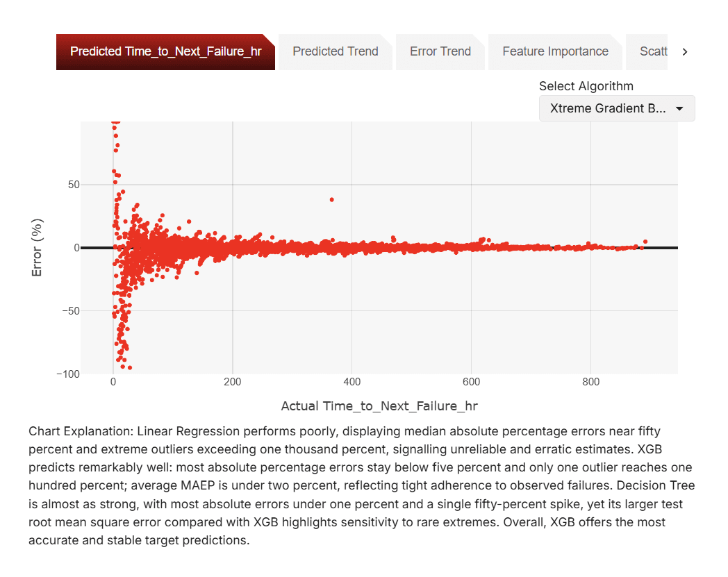The height and width of the screenshot is (577, 728).
Task: Click the x-axis tick label 400
Action: point(352,382)
